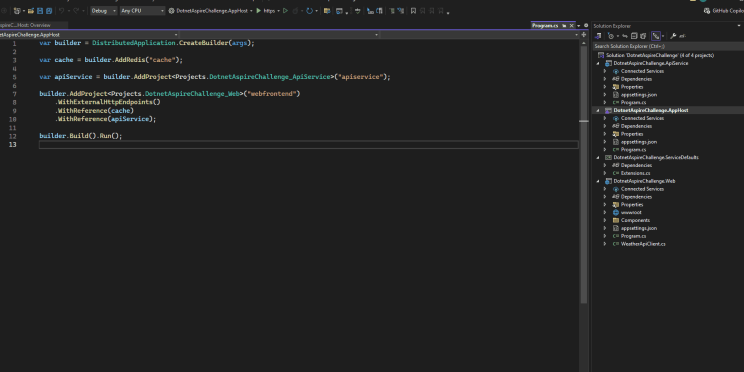Select Program.cs under the Web project
This screenshot has height=372, width=744.
coord(633,236)
